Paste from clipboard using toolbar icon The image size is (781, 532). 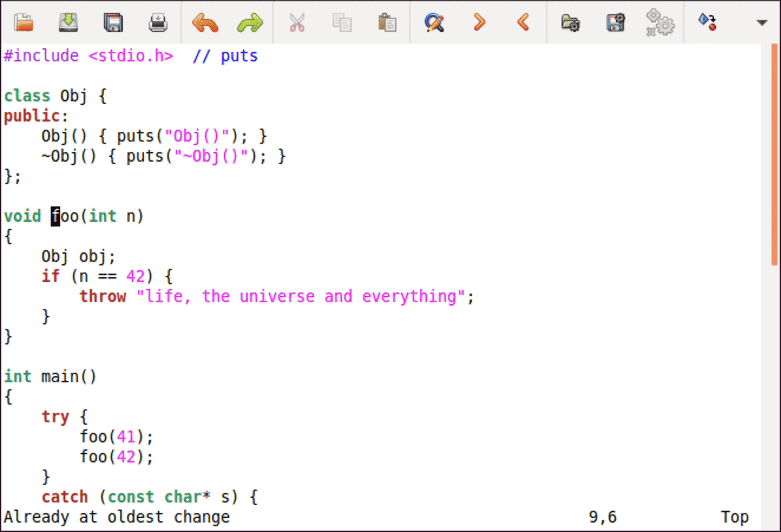387,22
